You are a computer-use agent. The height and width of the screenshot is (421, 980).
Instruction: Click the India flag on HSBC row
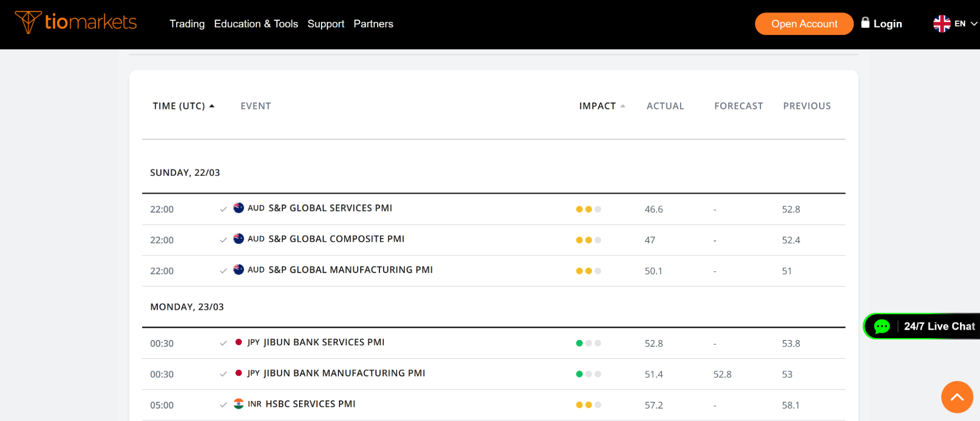(239, 404)
